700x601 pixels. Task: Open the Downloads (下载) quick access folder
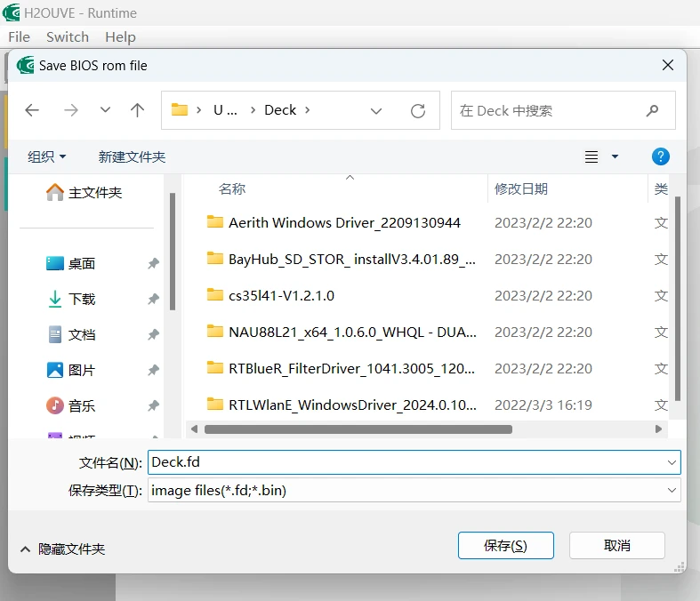point(82,299)
